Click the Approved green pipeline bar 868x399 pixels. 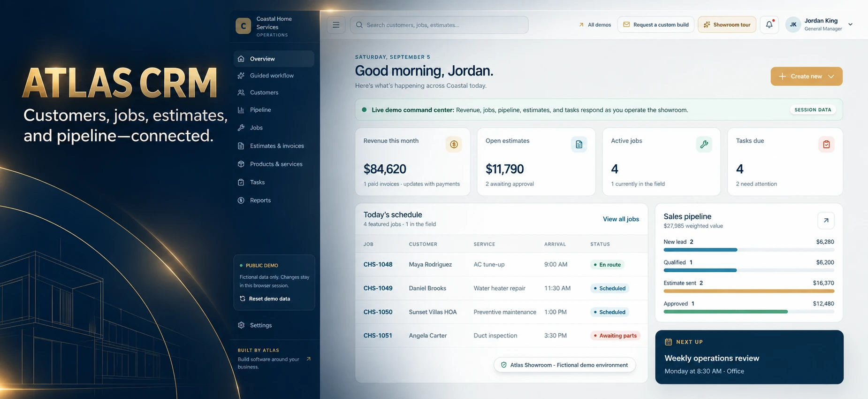pyautogui.click(x=725, y=312)
